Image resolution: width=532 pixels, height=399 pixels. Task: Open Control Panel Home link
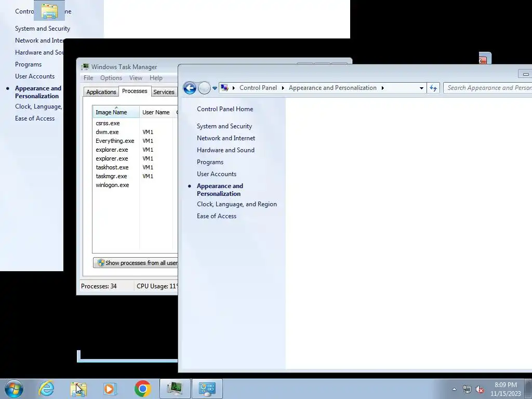[x=225, y=109]
